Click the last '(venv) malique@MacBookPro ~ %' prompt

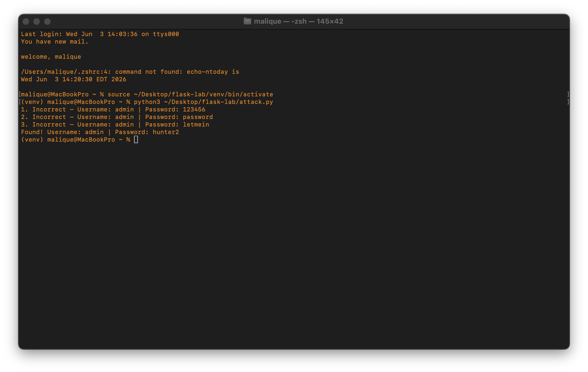pos(76,140)
